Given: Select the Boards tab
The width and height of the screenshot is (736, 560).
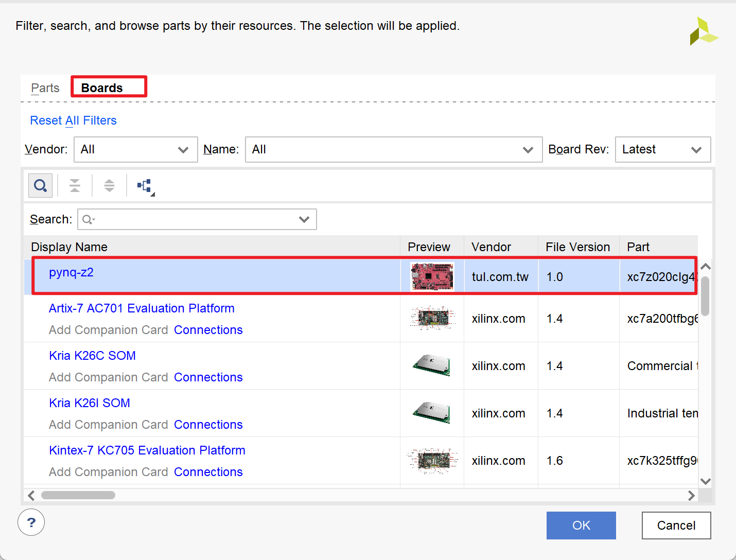Looking at the screenshot, I should [x=102, y=88].
